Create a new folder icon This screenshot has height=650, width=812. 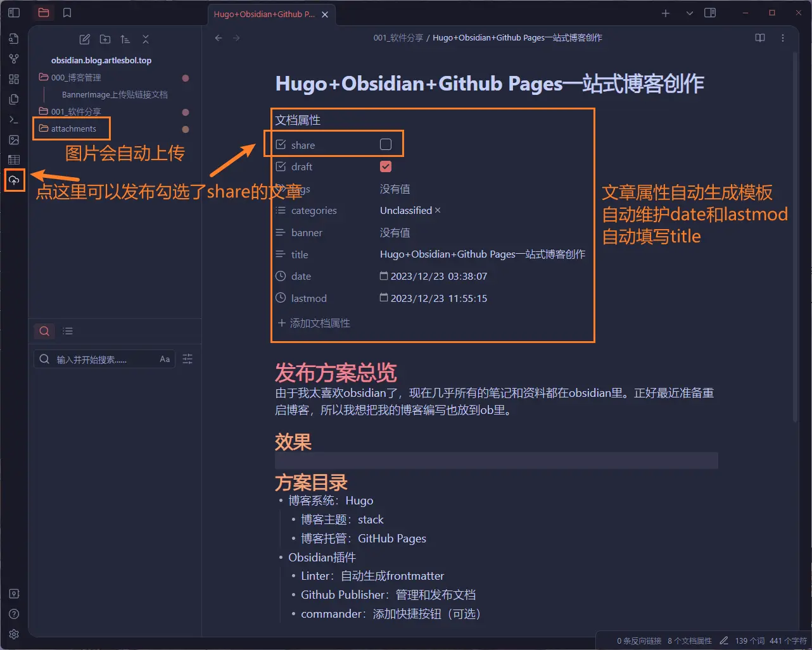(105, 39)
